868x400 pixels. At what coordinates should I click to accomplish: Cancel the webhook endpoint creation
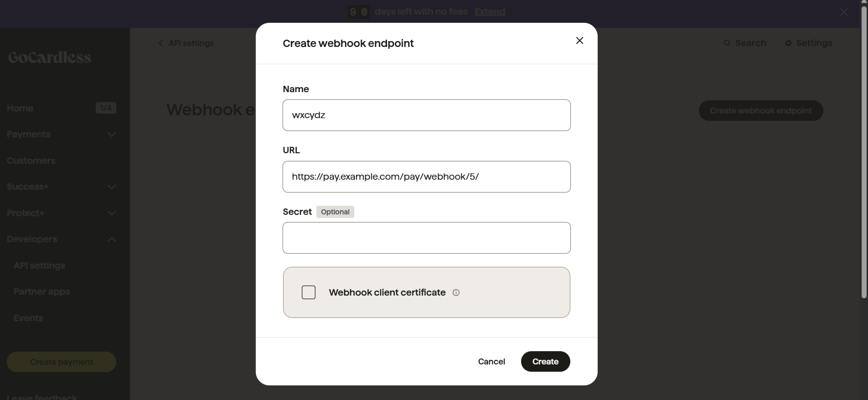pyautogui.click(x=491, y=361)
